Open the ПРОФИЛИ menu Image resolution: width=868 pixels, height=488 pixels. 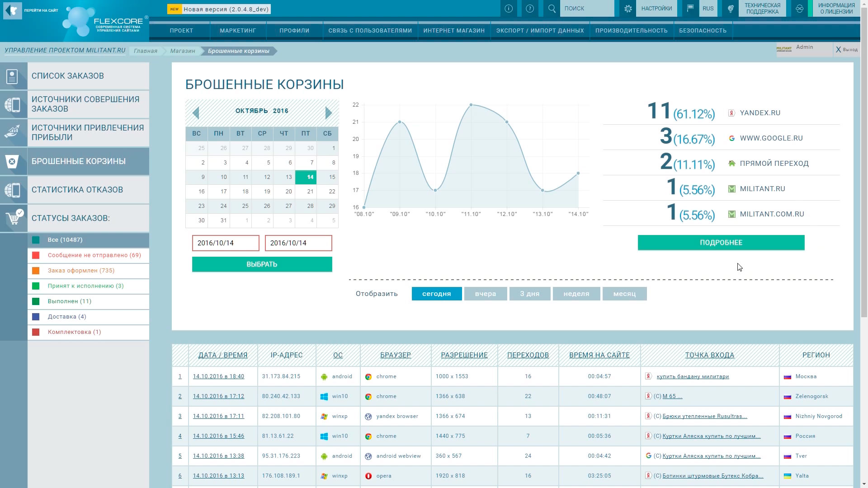(x=294, y=31)
